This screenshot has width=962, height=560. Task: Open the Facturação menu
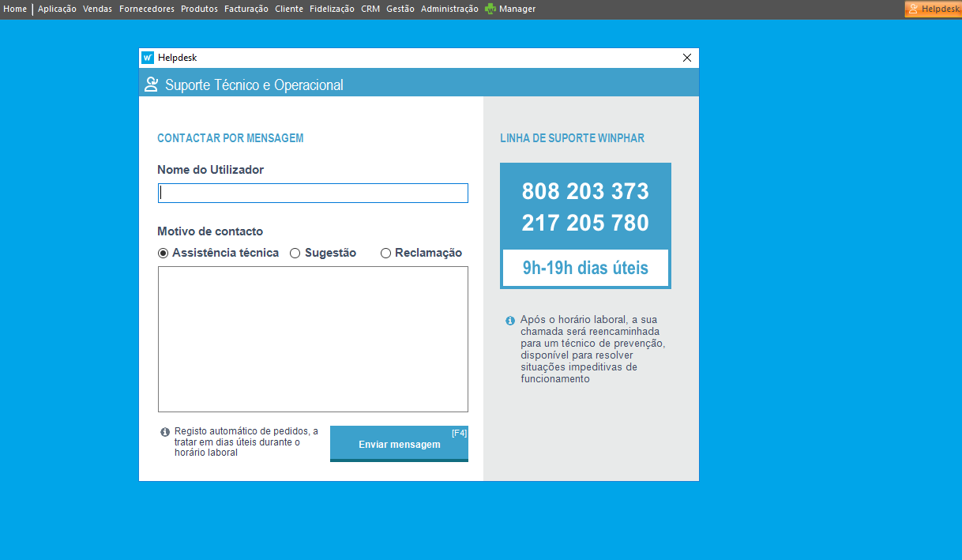246,9
